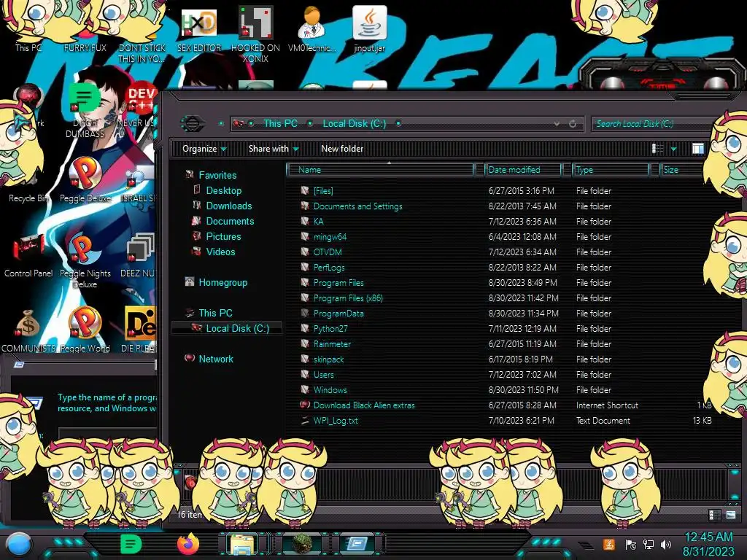Click the volume speaker tray icon
Screen dimensions: 747x560
666,544
